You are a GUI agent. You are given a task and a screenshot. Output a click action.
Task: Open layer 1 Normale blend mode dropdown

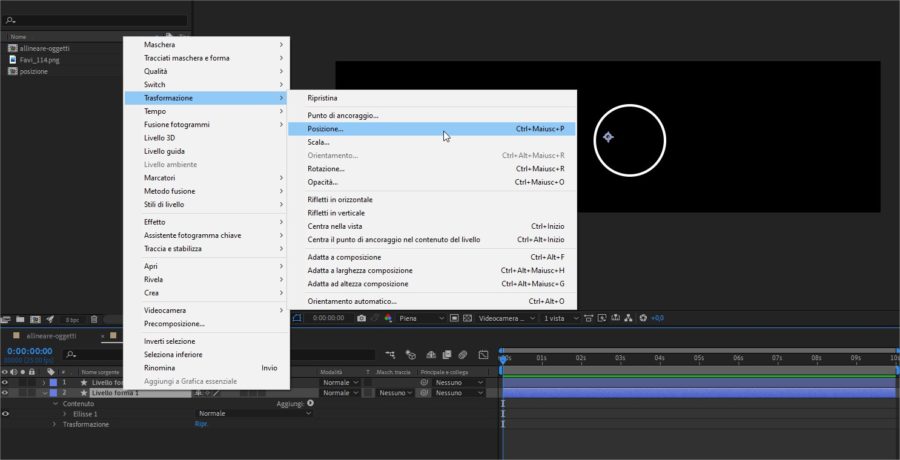click(x=339, y=382)
